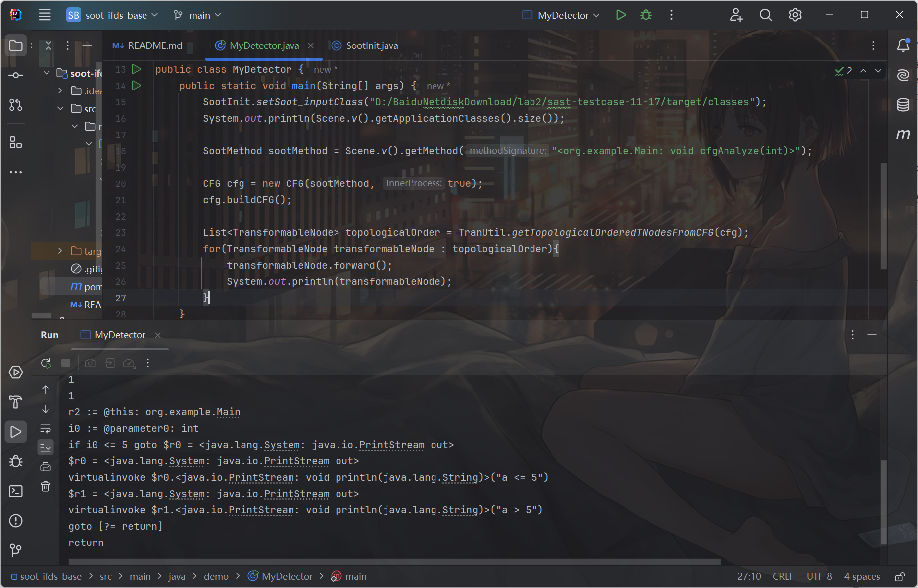
Task: Click the UTF-8 encoding in status bar
Action: pos(819,577)
